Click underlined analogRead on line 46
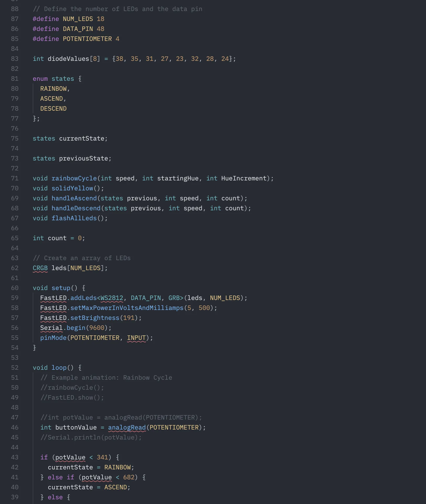This screenshot has width=426, height=504. 127,427
